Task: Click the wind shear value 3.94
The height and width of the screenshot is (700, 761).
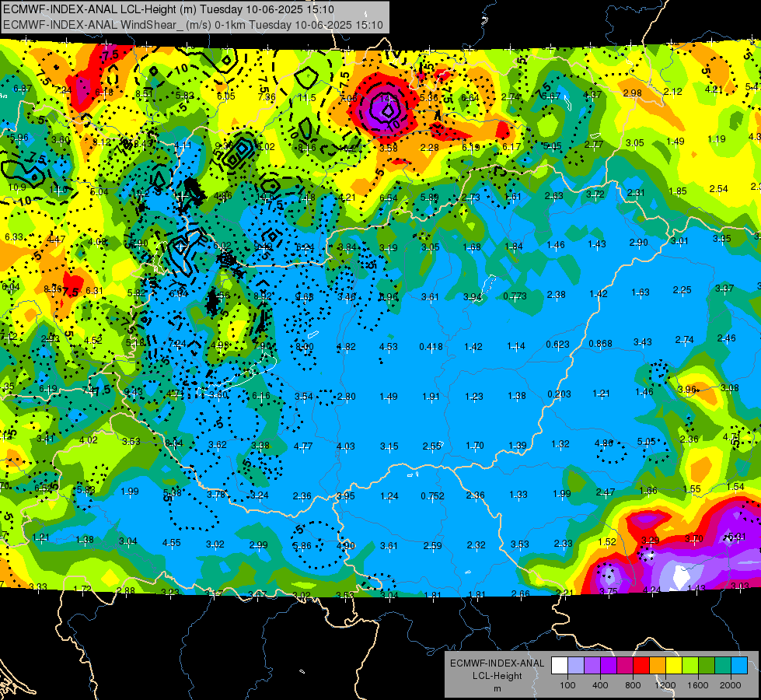Action: click(473, 297)
